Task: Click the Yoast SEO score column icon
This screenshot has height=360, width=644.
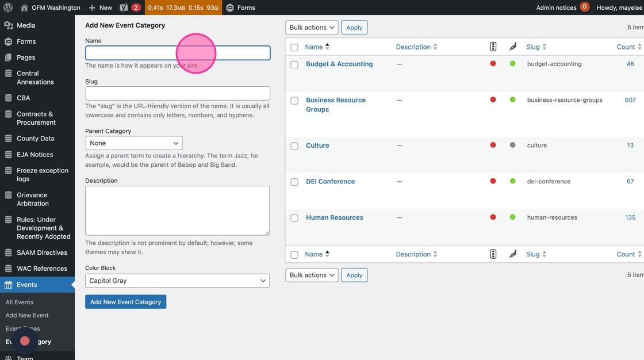Action: [x=493, y=47]
